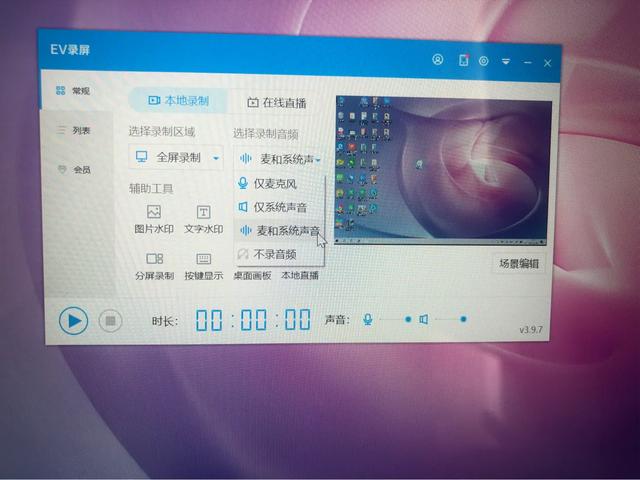Mute the microphone icon next to 声音
The image size is (640, 480).
tap(367, 319)
